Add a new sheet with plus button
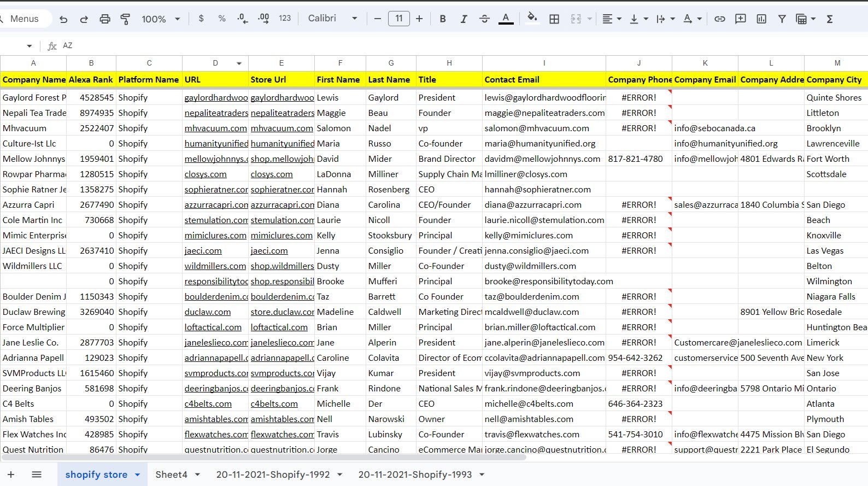Viewport: 868px width, 486px height. coord(11,475)
